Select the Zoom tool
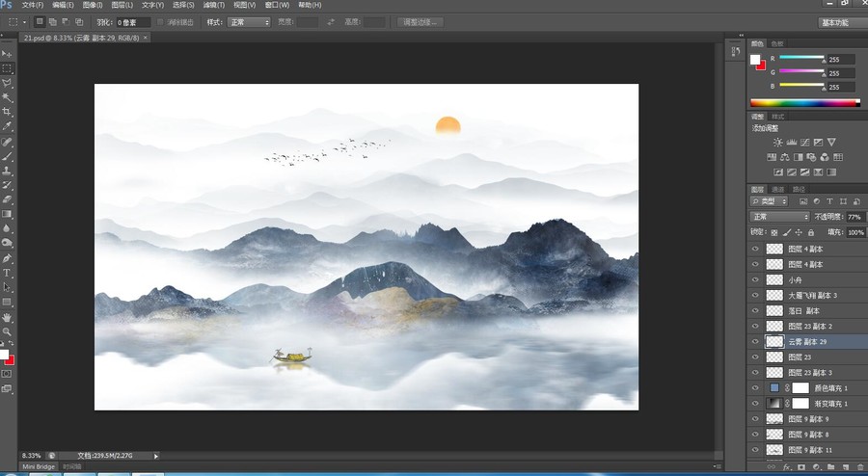 tap(7, 331)
